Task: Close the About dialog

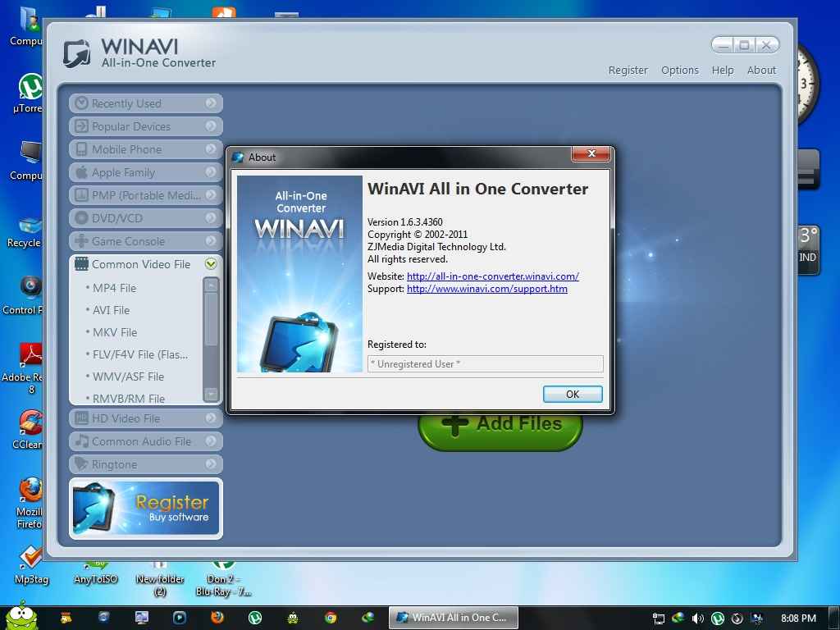Action: point(591,153)
